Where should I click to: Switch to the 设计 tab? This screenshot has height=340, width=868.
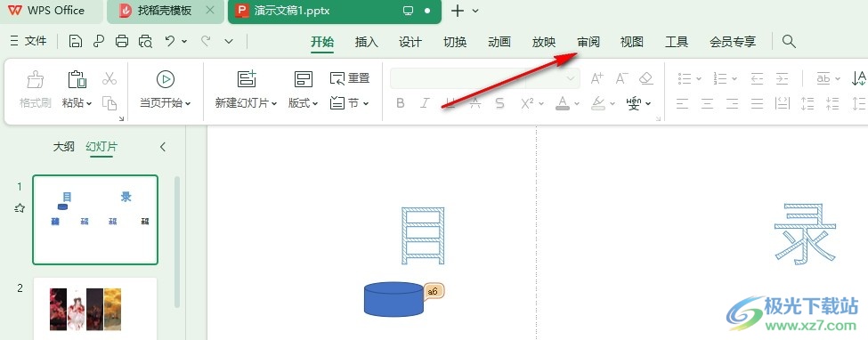coord(410,42)
